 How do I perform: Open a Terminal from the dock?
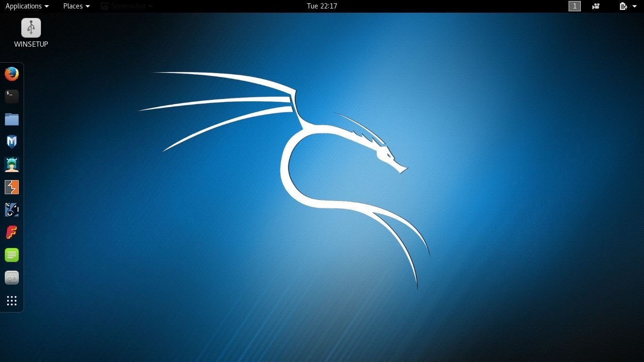coord(11,96)
